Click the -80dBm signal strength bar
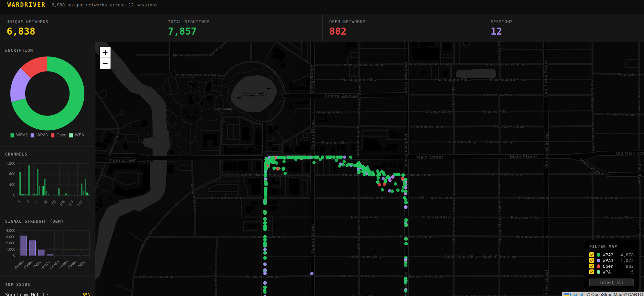This screenshot has width=644, height=296. tap(32, 248)
